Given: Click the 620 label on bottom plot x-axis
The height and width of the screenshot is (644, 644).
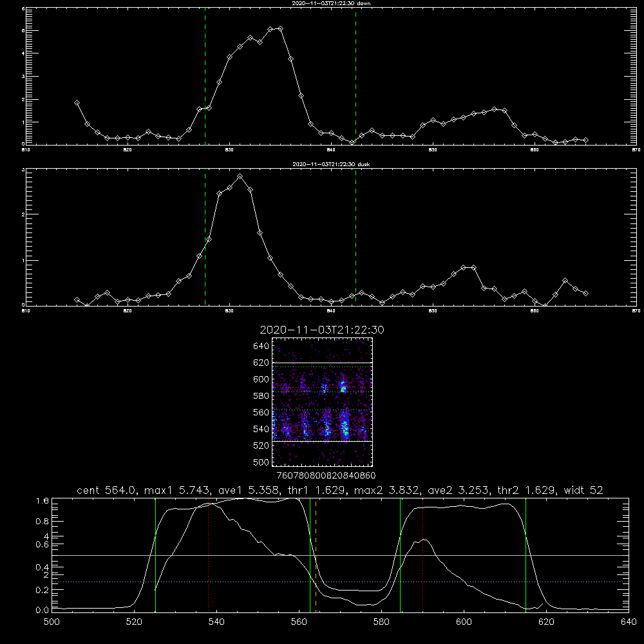Looking at the screenshot, I should click(x=546, y=622).
